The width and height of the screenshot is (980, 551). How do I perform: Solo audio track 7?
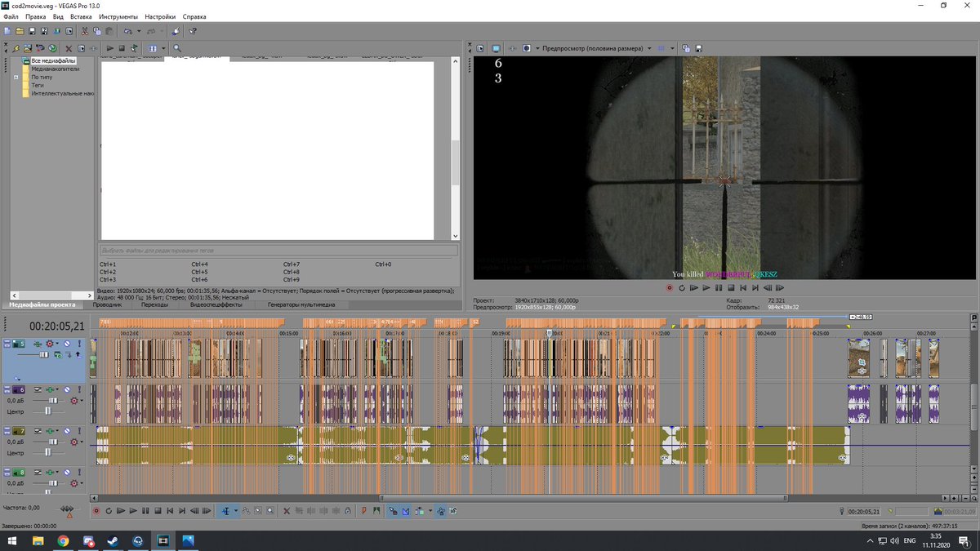[79, 431]
